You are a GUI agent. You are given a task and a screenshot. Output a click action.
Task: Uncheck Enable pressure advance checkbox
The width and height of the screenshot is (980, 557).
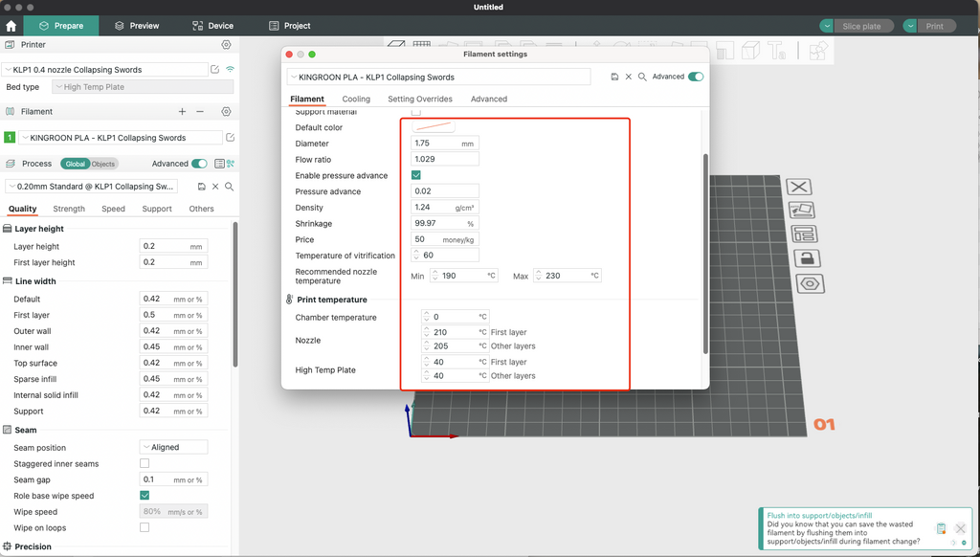coord(416,176)
